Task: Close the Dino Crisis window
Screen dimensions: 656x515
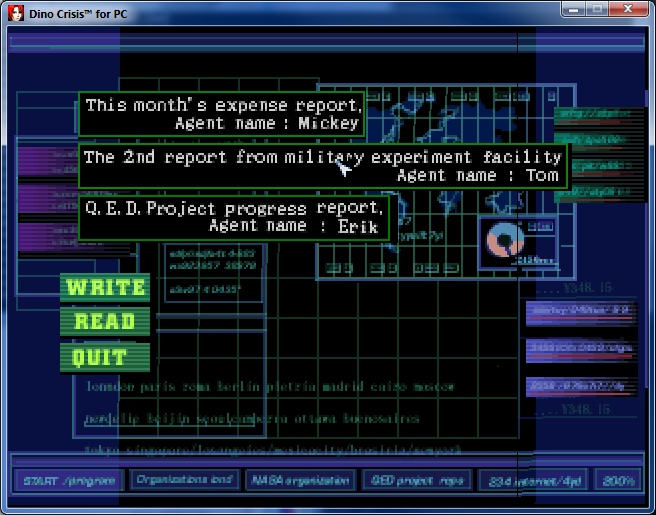Action: pyautogui.click(x=628, y=9)
